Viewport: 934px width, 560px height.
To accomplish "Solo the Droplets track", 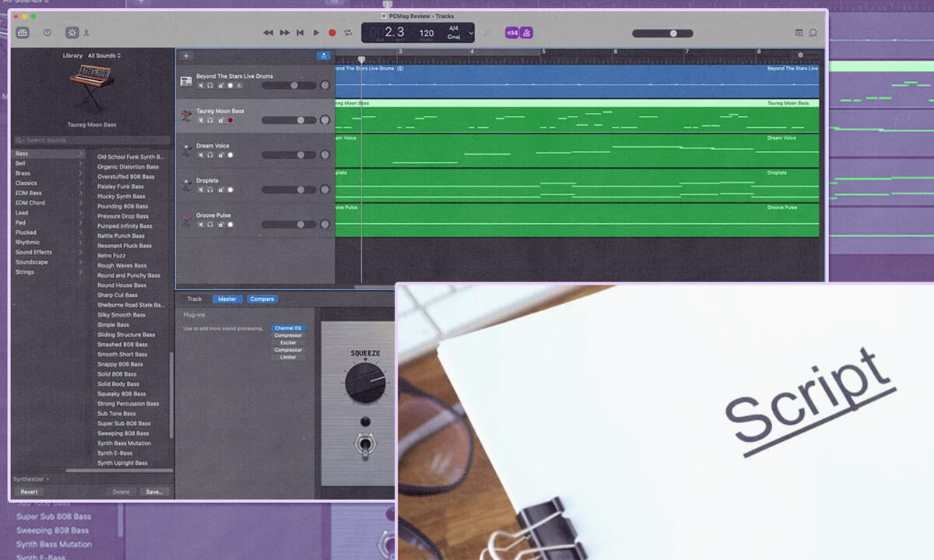I will tap(210, 190).
